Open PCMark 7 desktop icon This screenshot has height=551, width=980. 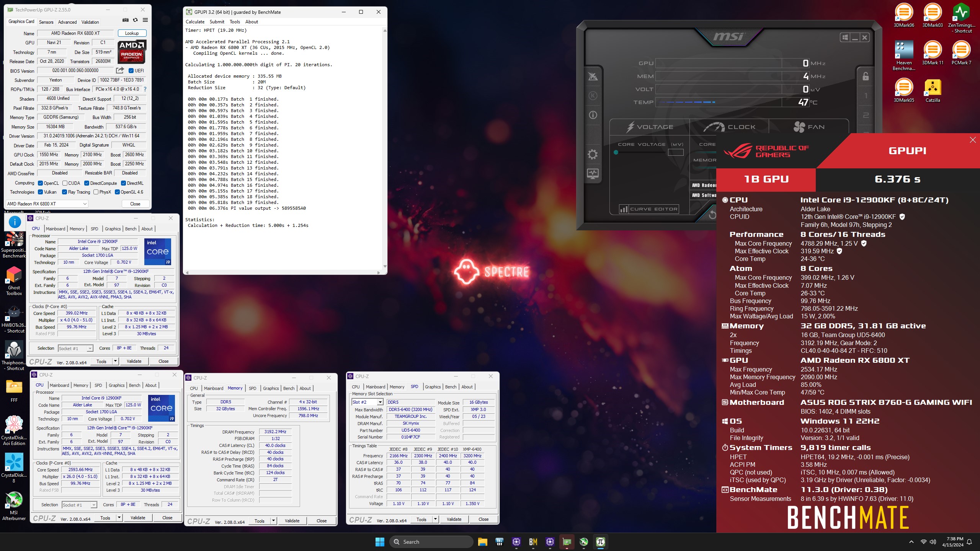[x=961, y=53]
